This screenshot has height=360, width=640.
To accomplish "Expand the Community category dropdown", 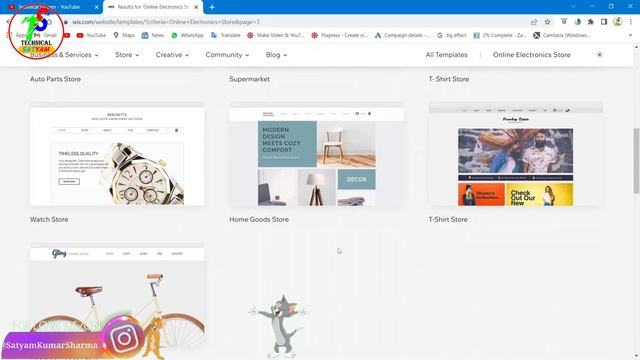I will (x=227, y=55).
